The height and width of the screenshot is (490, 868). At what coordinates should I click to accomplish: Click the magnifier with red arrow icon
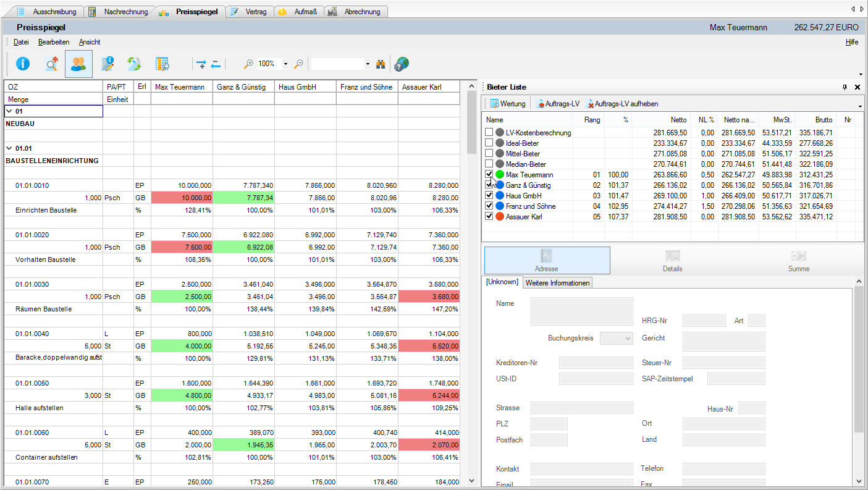coord(51,64)
